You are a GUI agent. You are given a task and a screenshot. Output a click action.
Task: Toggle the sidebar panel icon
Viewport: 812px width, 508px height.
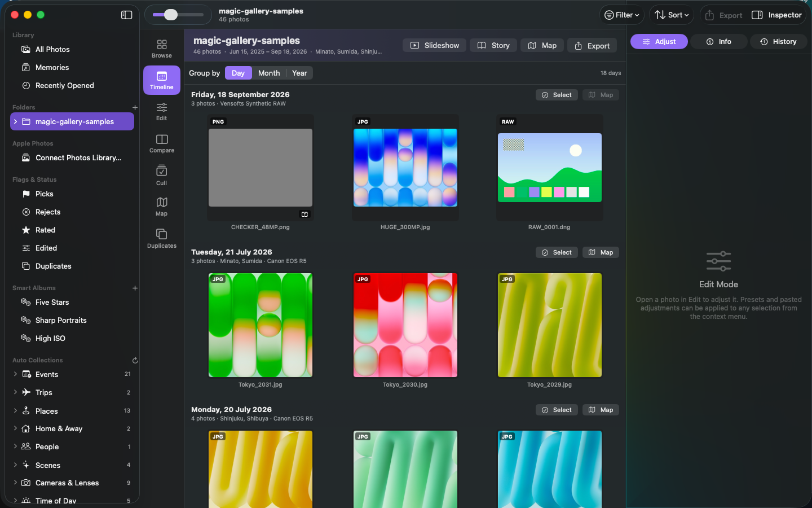click(x=127, y=15)
